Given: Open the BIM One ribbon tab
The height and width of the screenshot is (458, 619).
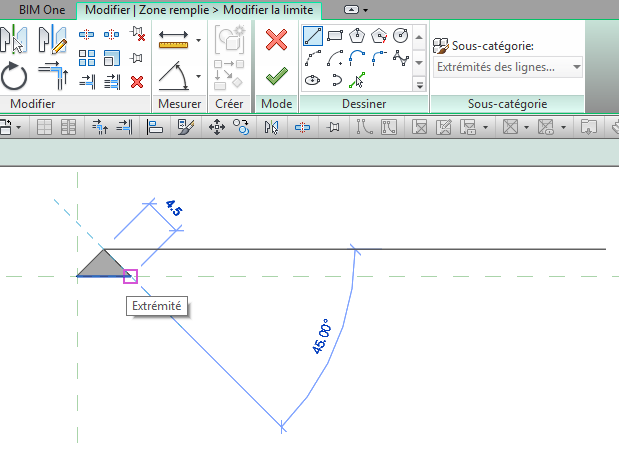Looking at the screenshot, I should [38, 9].
